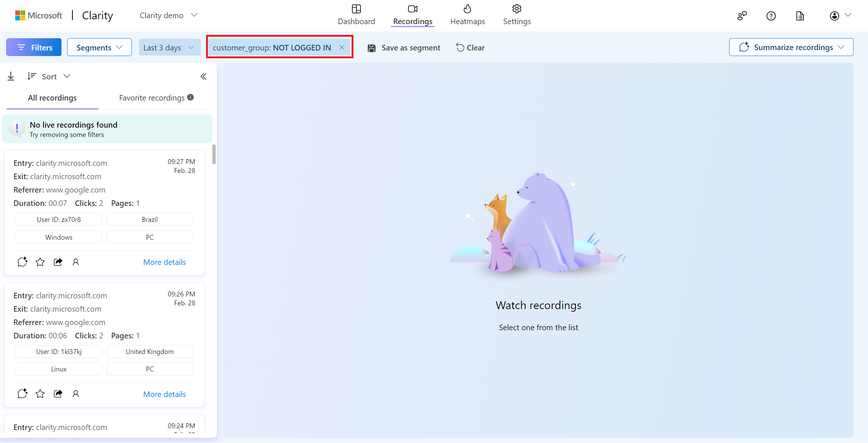
Task: Open the documentation page icon
Action: pyautogui.click(x=800, y=16)
